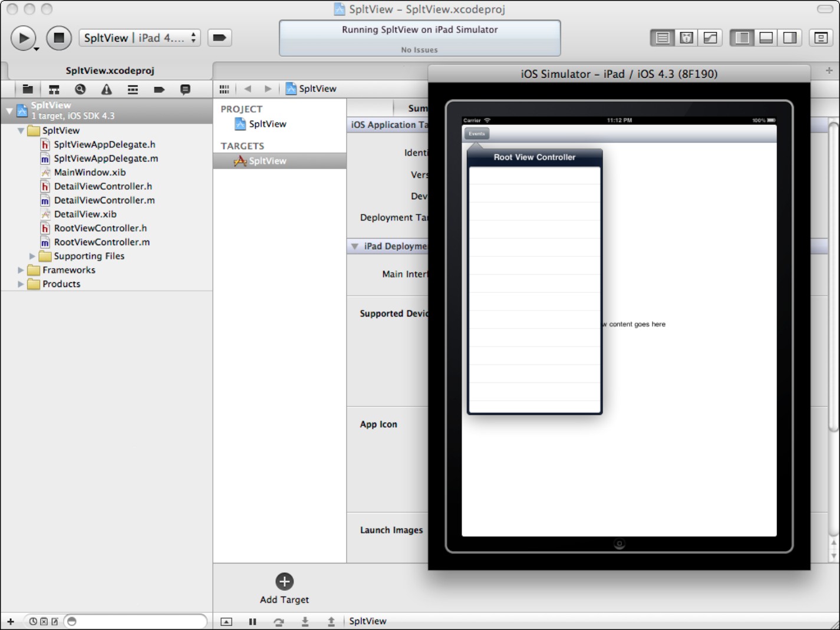
Task: Go forward in jump bar history
Action: click(268, 89)
